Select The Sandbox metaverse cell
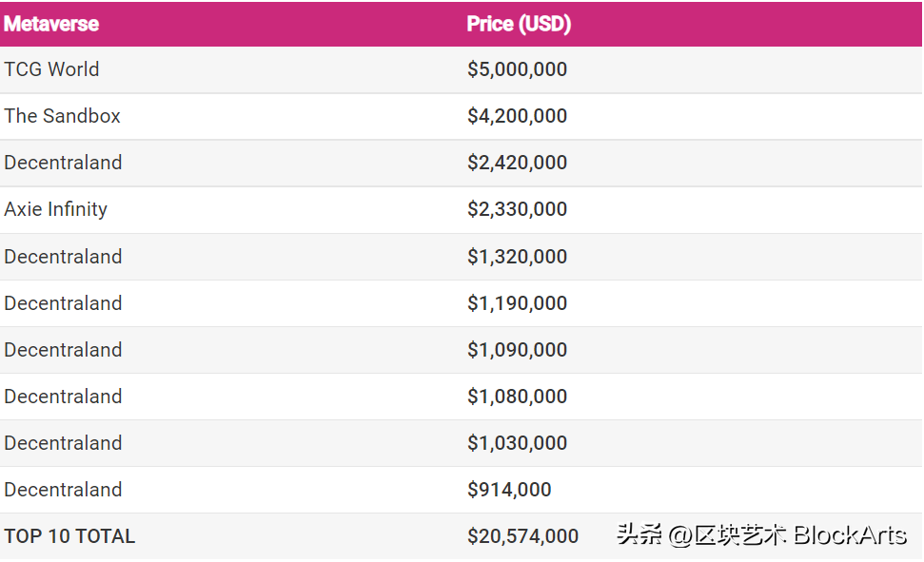 click(62, 116)
